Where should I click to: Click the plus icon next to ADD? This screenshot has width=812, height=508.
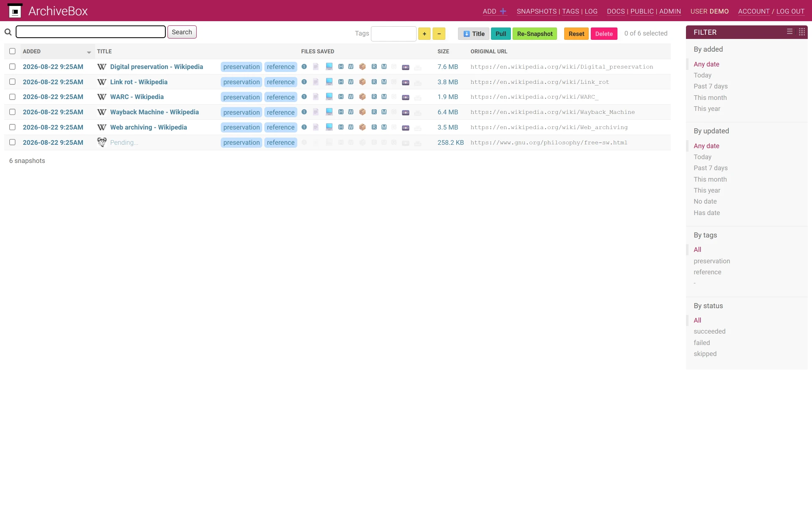(503, 11)
